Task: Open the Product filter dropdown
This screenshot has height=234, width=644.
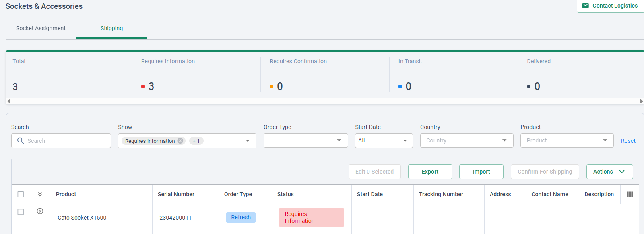Action: 567,140
